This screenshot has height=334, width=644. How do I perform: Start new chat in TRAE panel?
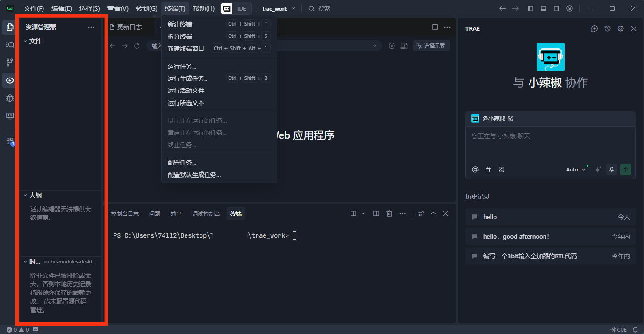pos(594,28)
